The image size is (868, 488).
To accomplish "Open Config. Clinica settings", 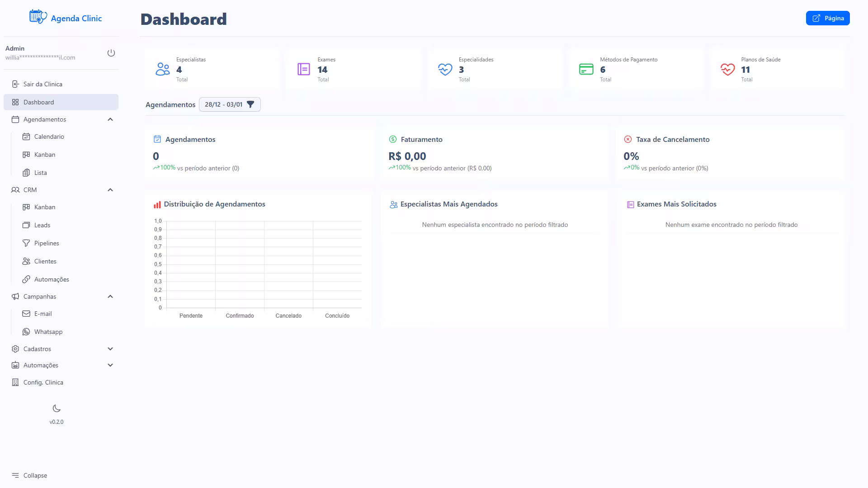I will point(61,382).
